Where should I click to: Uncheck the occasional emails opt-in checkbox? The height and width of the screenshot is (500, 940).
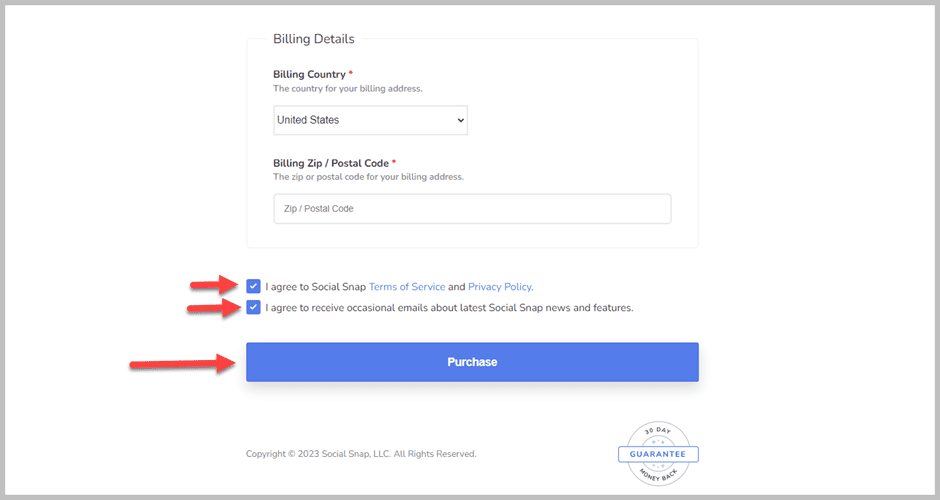(253, 307)
